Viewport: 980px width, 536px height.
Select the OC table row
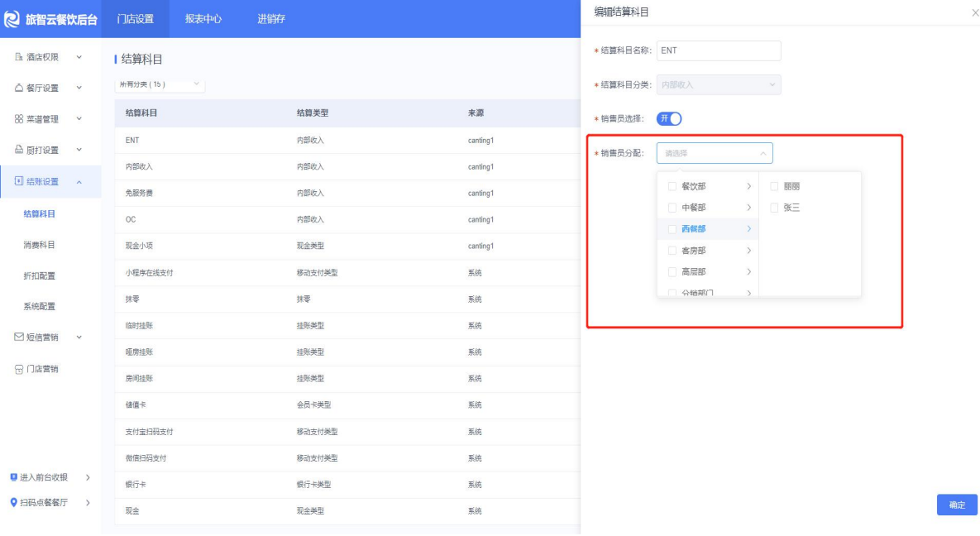click(x=347, y=219)
